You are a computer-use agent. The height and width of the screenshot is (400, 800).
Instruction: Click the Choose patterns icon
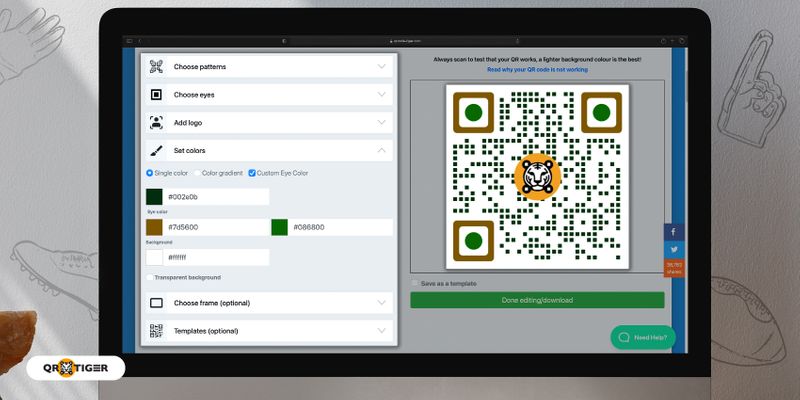tap(156, 67)
